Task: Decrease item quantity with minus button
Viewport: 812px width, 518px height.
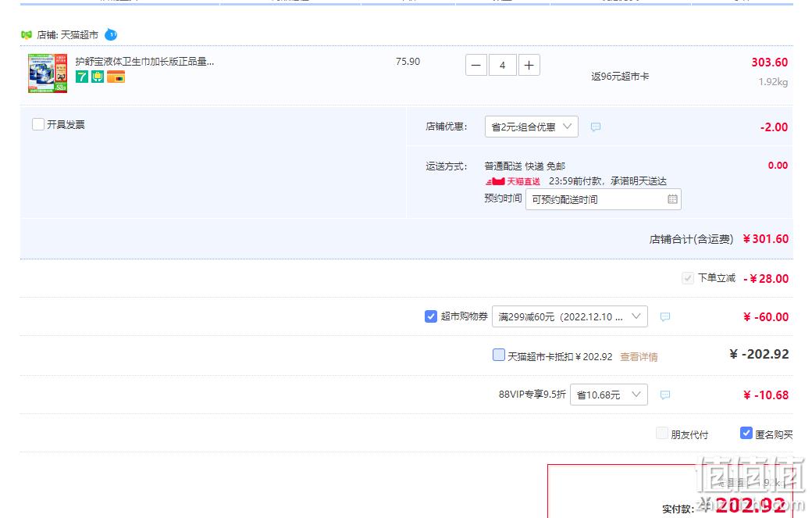Action: coord(476,66)
